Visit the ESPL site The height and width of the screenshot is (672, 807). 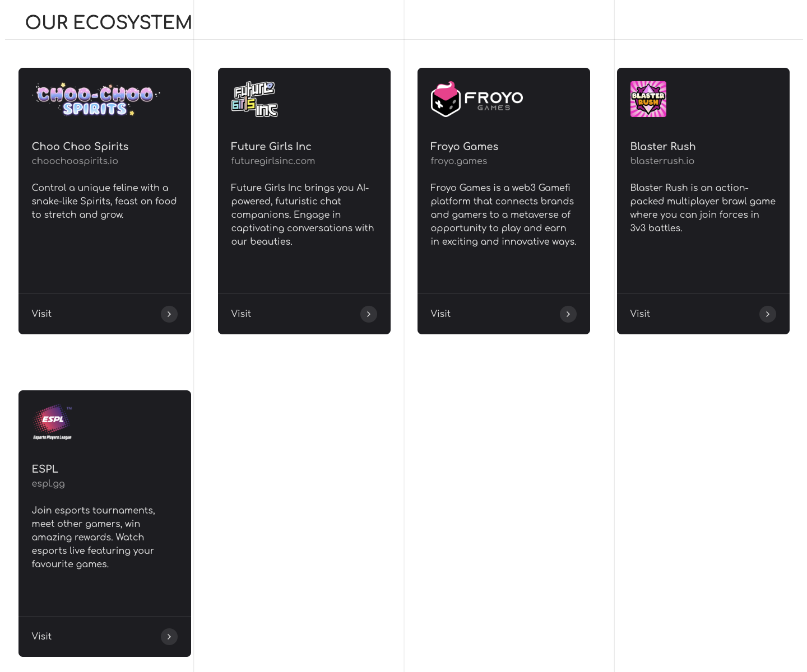(x=105, y=637)
